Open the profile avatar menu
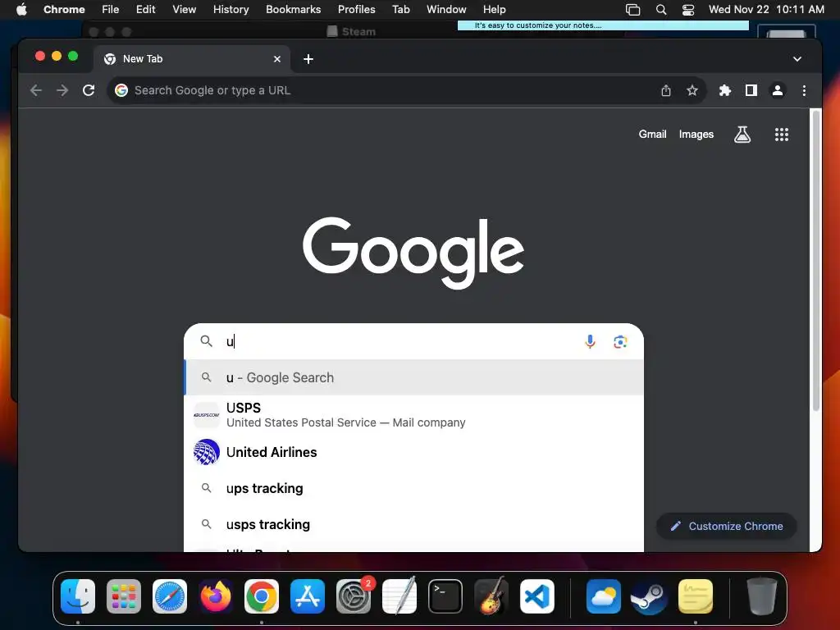 point(778,90)
